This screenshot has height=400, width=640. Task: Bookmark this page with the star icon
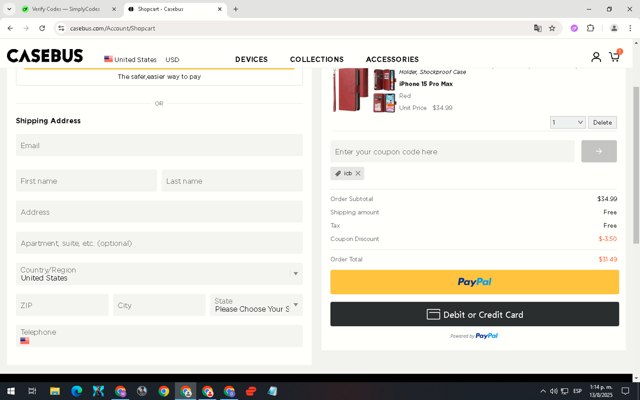click(552, 28)
